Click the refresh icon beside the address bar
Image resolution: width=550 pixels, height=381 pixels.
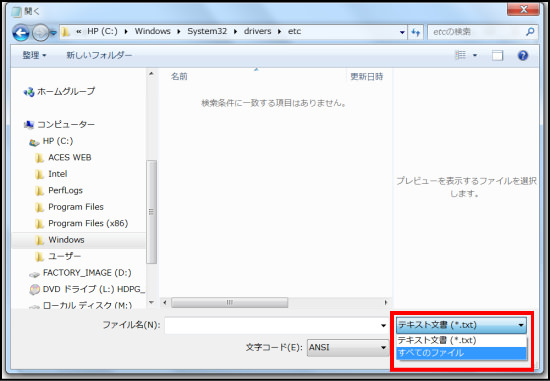click(x=416, y=32)
